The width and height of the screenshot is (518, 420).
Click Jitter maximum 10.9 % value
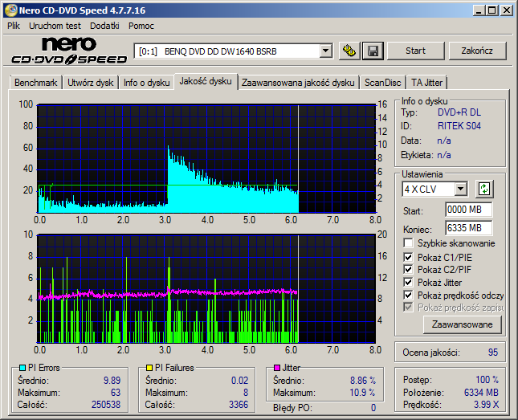tap(362, 393)
